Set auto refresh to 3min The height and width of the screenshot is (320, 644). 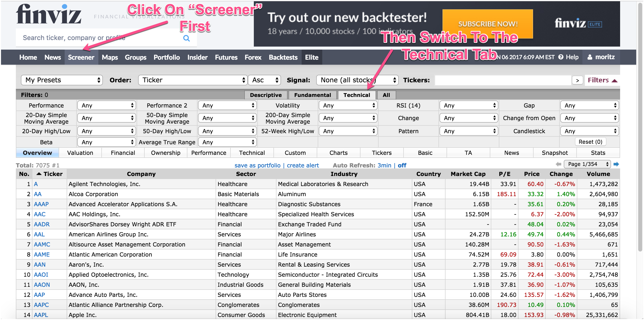click(384, 165)
